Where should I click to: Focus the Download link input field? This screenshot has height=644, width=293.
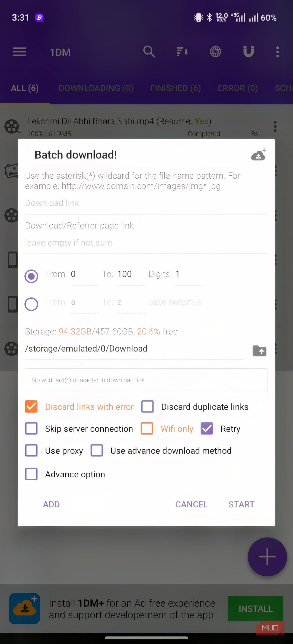pos(146,203)
